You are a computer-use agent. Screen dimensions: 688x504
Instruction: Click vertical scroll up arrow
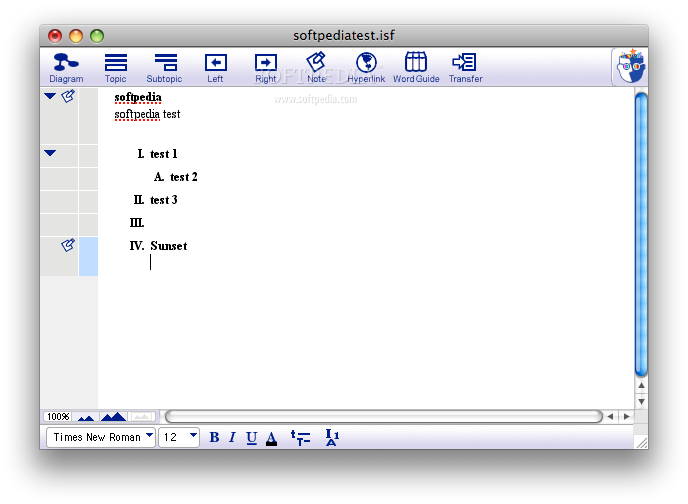pyautogui.click(x=641, y=386)
